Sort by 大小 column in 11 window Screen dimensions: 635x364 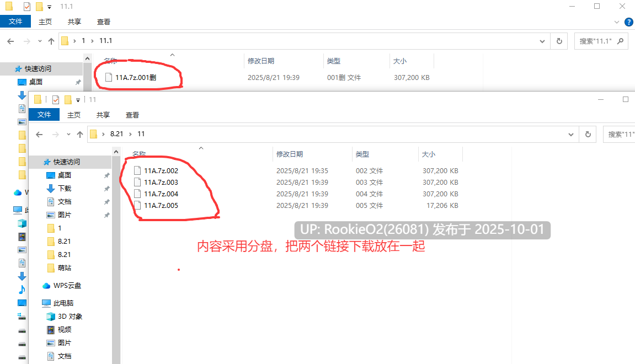pyautogui.click(x=429, y=154)
